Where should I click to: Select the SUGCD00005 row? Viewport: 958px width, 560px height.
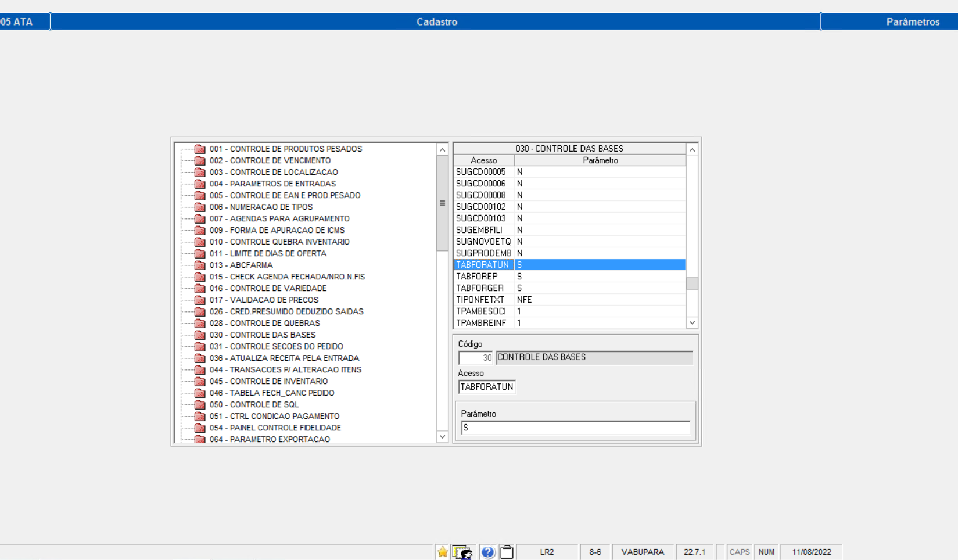click(569, 172)
